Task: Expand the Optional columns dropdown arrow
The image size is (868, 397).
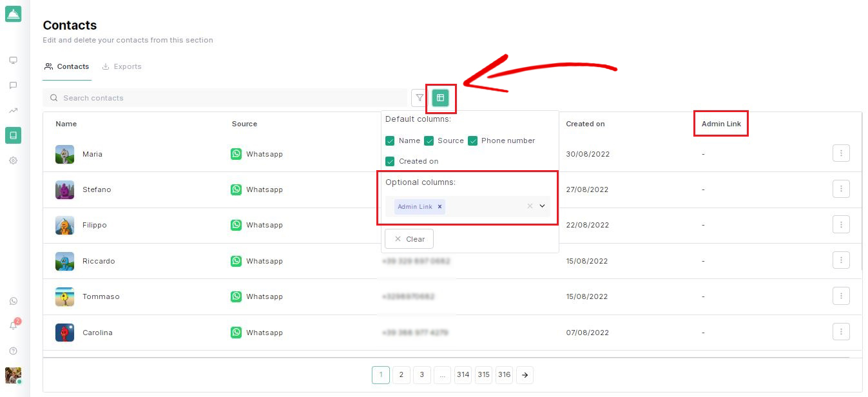Action: click(542, 206)
